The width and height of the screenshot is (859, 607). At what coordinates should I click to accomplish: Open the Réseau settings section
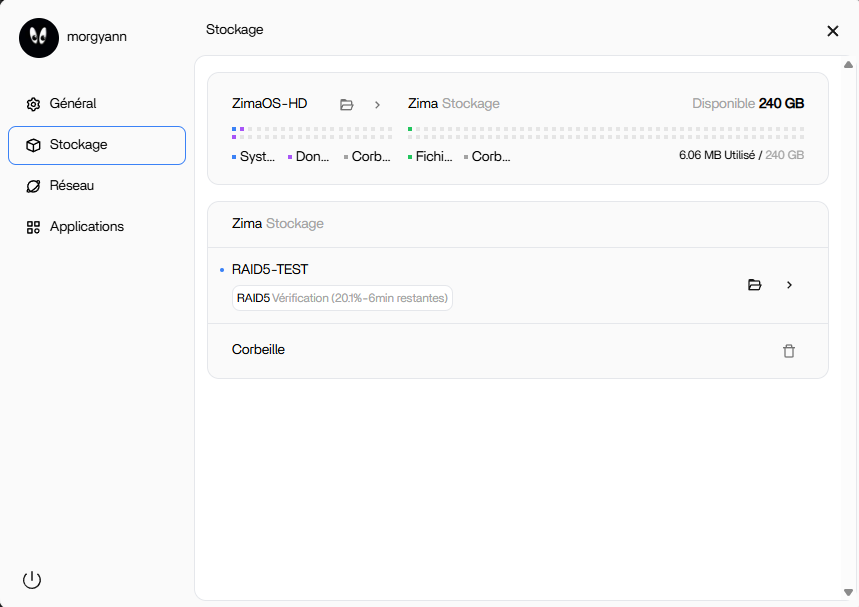97,186
